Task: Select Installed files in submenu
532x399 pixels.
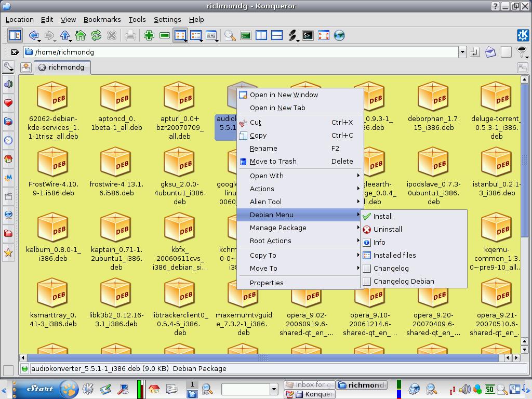Action: pyautogui.click(x=414, y=255)
